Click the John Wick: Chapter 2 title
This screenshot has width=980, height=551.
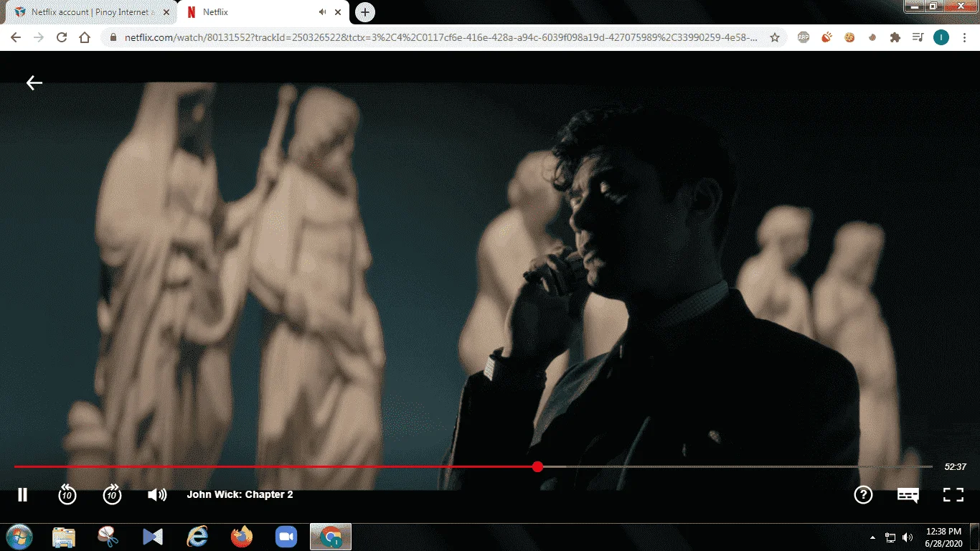coord(240,494)
